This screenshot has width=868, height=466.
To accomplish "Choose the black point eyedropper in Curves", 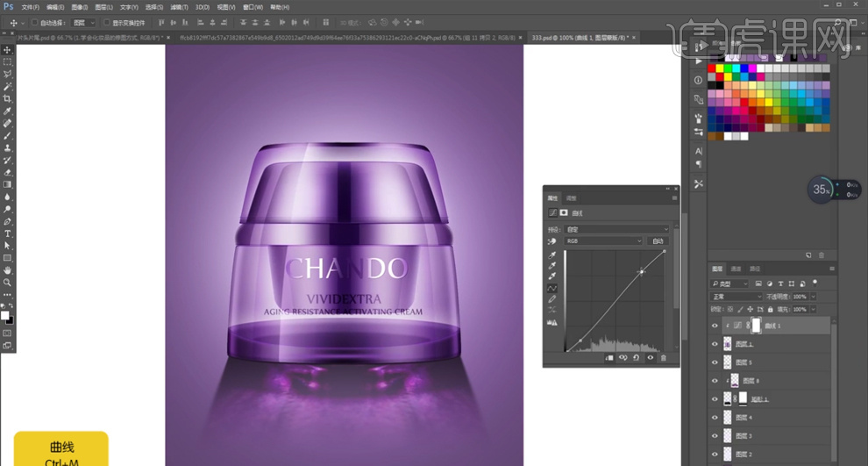I will coord(551,255).
